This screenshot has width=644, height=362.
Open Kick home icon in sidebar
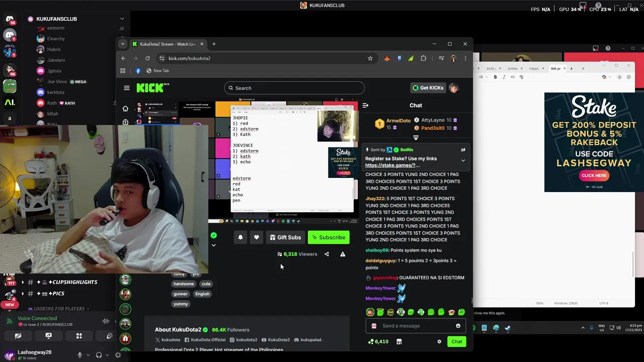click(125, 109)
